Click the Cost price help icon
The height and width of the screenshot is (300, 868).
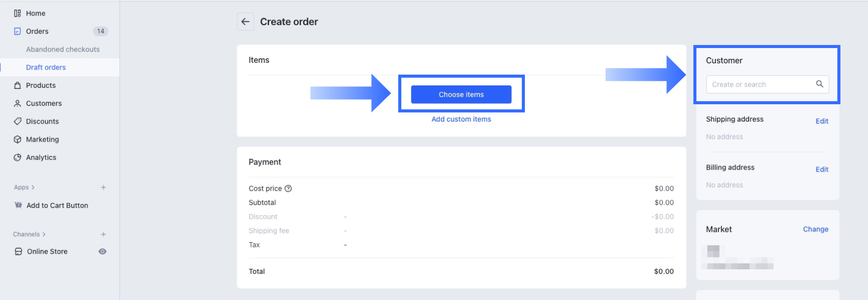[x=288, y=189]
